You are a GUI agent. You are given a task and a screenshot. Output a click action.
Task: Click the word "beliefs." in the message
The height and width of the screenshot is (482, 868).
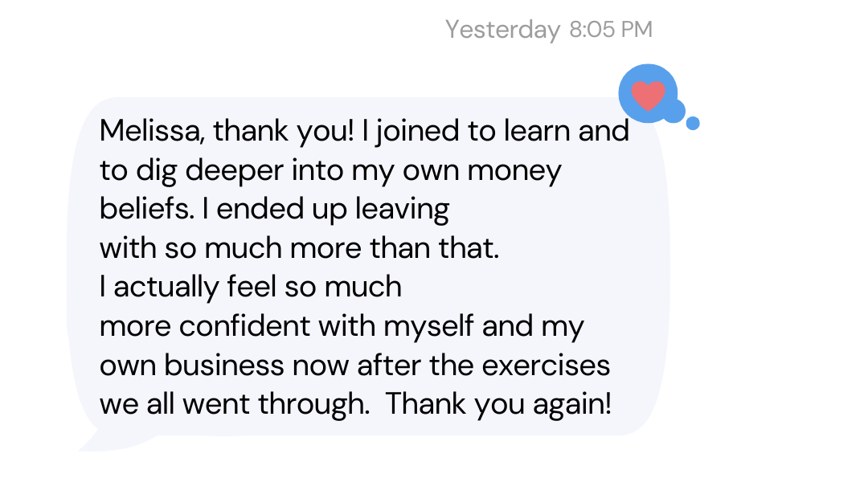point(145,209)
